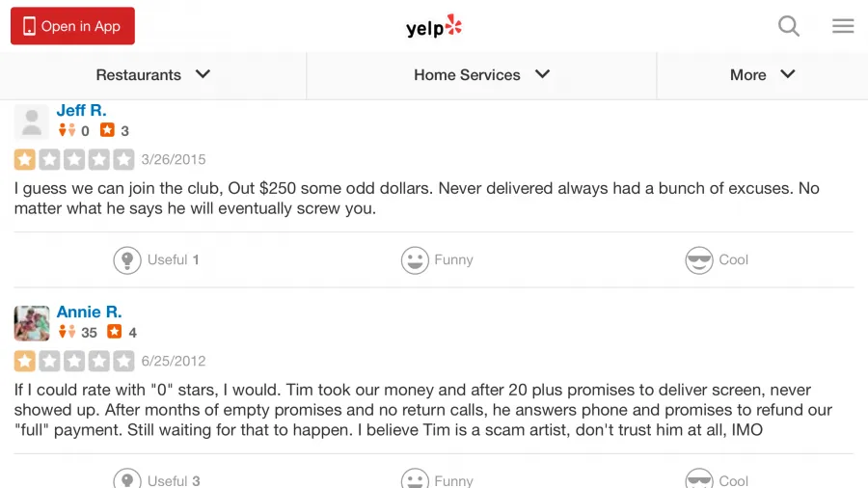
Task: Vote Annie R.'s review Cool
Action: click(x=717, y=479)
